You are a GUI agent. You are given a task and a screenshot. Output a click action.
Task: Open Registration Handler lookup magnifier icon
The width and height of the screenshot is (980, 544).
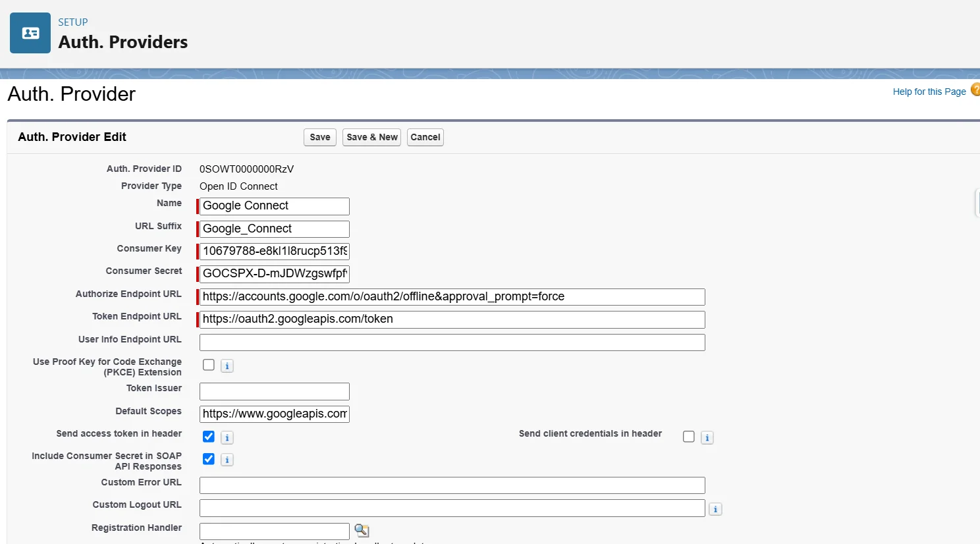pyautogui.click(x=362, y=530)
